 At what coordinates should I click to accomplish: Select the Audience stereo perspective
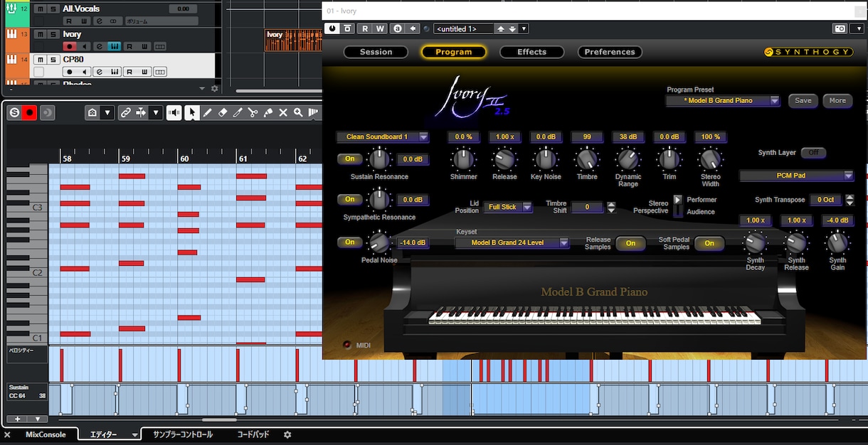tap(700, 212)
